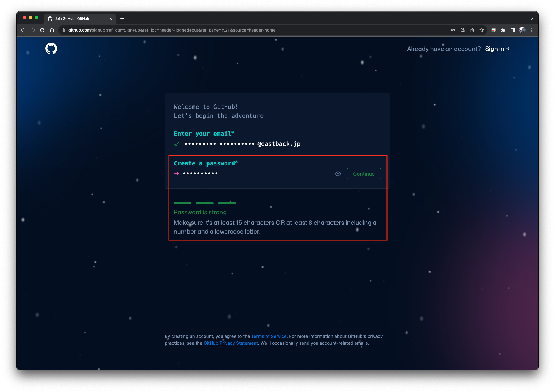The height and width of the screenshot is (392, 555).
Task: Open the Terms of Service link
Action: (x=269, y=336)
